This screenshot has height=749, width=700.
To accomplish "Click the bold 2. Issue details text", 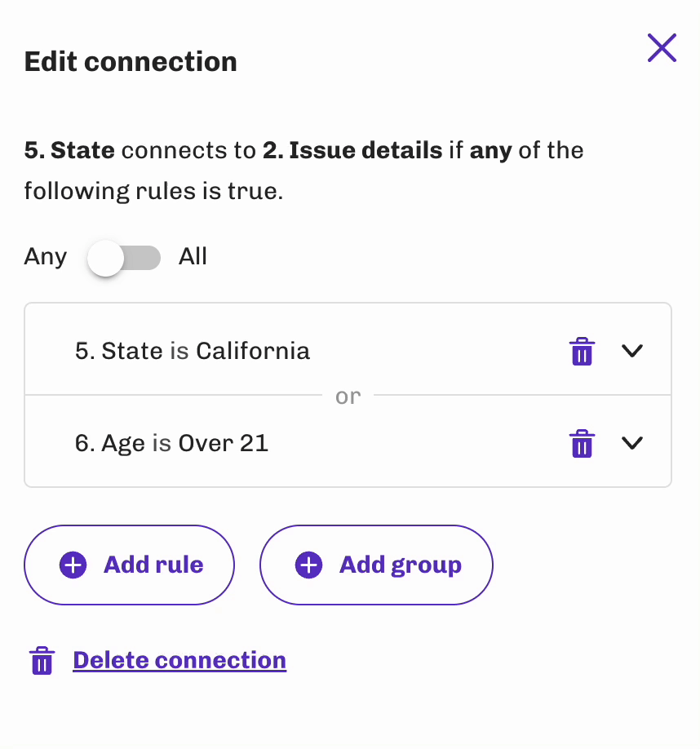I will (352, 150).
